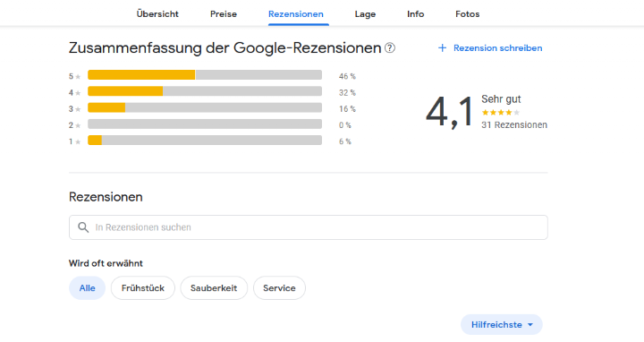Open the Lage tab
The width and height of the screenshot is (644, 342).
tap(365, 14)
